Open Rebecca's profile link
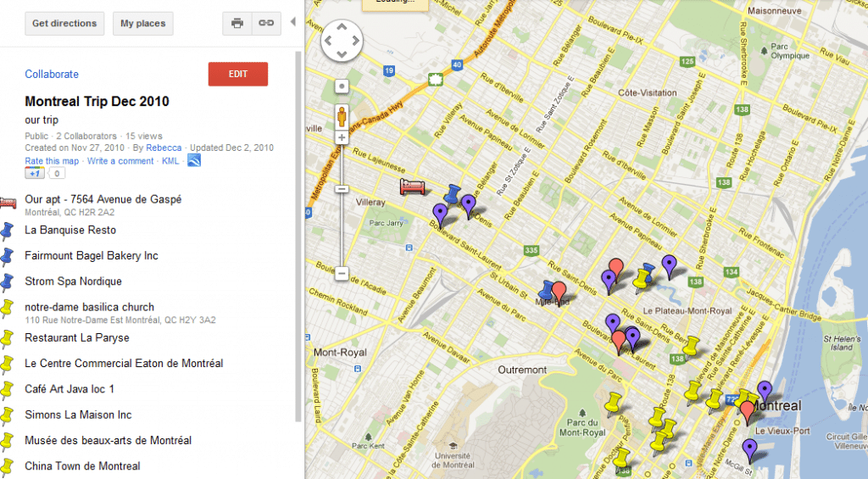The width and height of the screenshot is (868, 479). pos(164,148)
